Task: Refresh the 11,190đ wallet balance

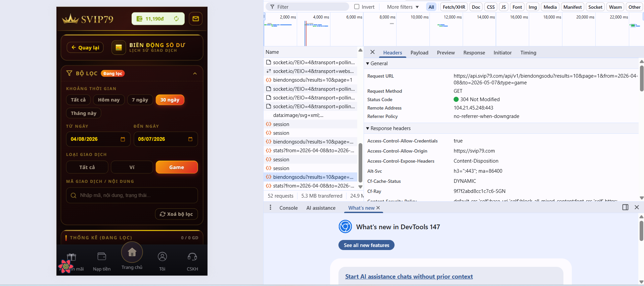Action: click(176, 19)
